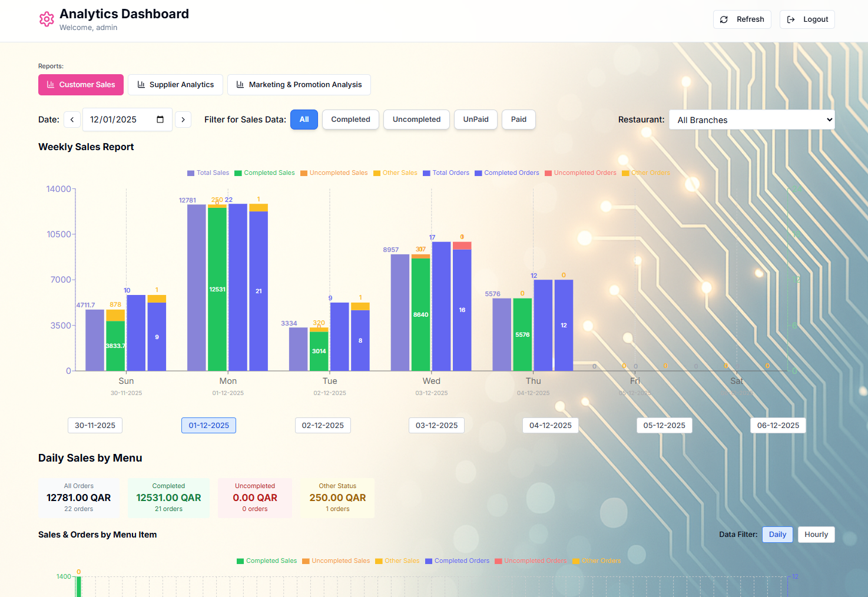The width and height of the screenshot is (868, 597).
Task: Select the All sales data filter
Action: 304,120
